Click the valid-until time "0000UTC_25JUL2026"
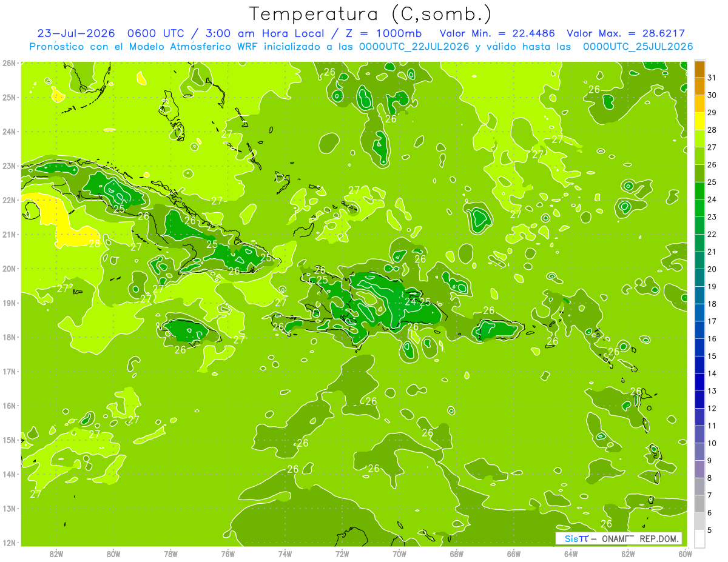 [x=638, y=47]
